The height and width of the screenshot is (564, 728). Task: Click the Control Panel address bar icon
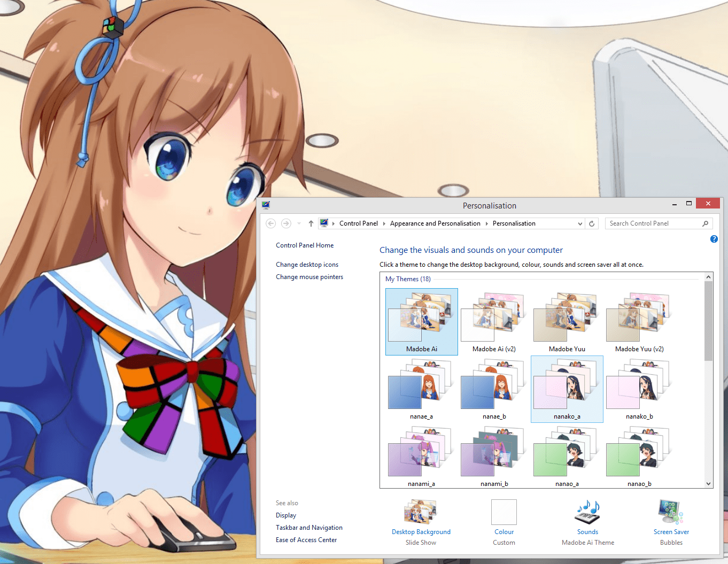point(324,223)
